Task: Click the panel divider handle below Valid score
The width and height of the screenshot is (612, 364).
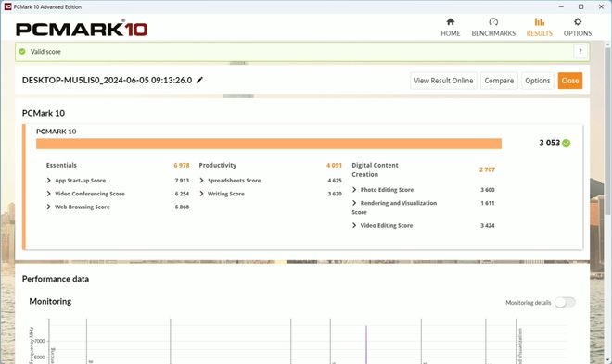Action: 238,63
